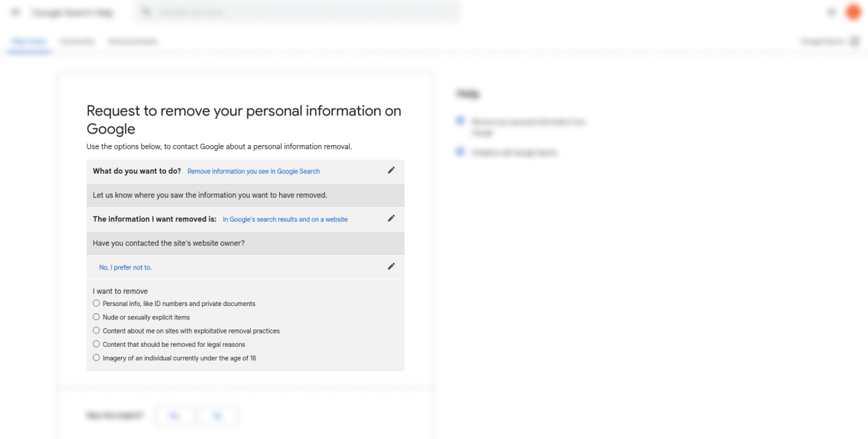Image resolution: width=868 pixels, height=439 pixels.
Task: Select 'Content that should be removed for legal reasons'
Action: click(97, 344)
